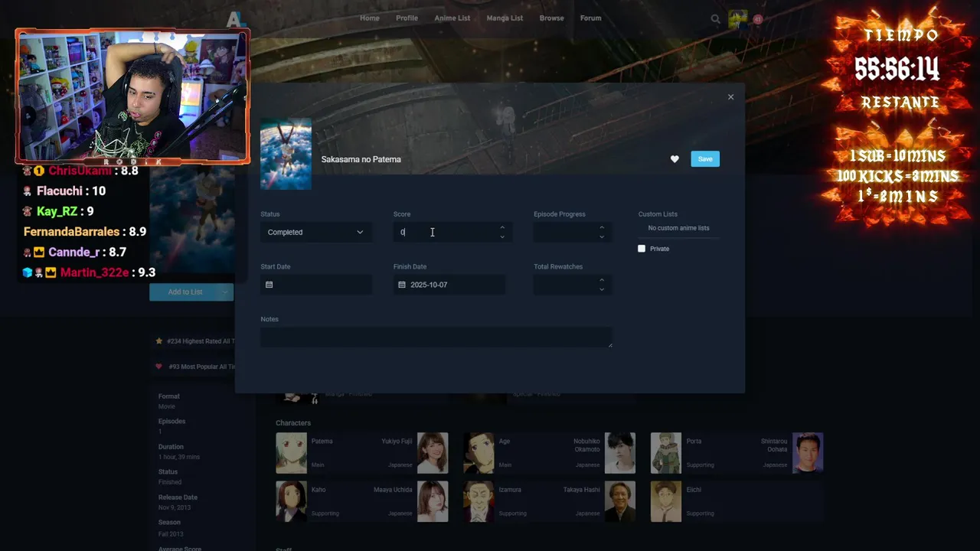Open the red notifications badge
Image resolution: width=980 pixels, height=551 pixels.
(758, 19)
